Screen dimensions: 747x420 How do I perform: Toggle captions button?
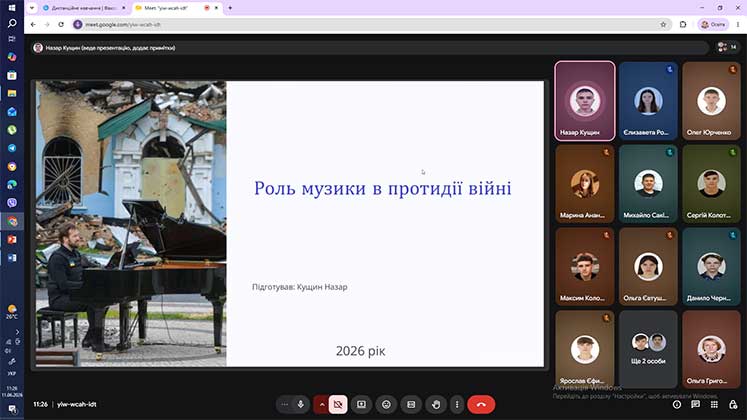tap(411, 404)
